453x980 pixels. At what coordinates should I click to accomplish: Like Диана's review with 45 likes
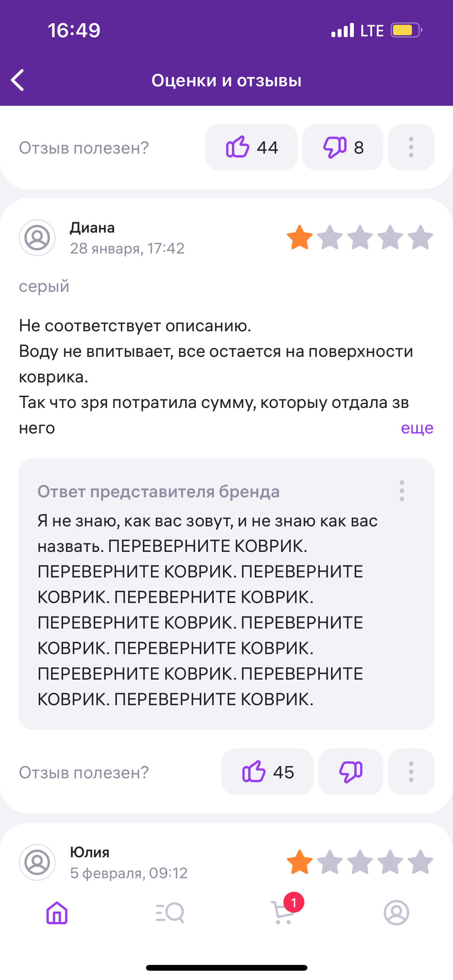[x=268, y=772]
